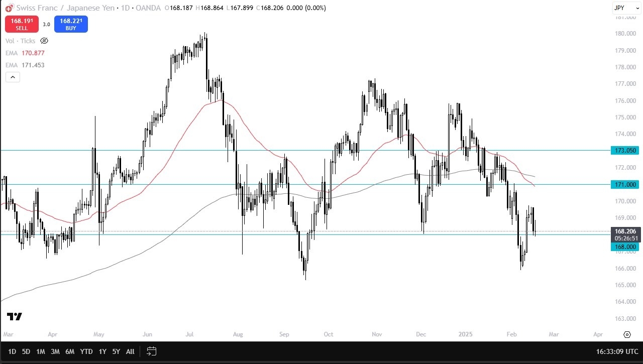Collapse the indicator legend arrow
This screenshot has height=364, width=643.
click(x=13, y=77)
